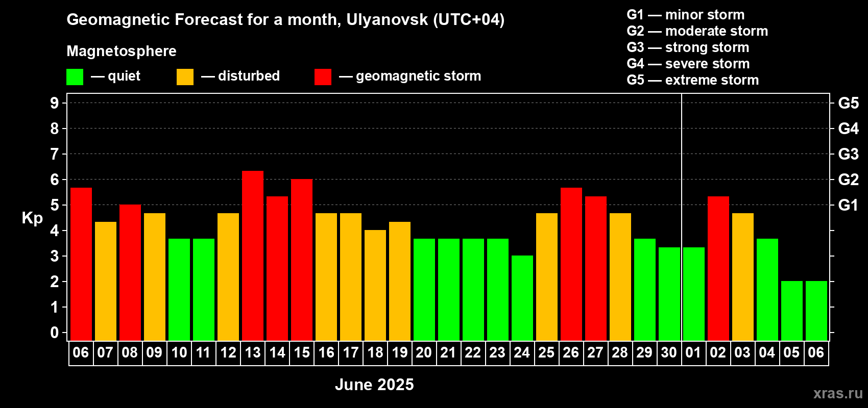Click the right-axis 'G3' level label
The height and width of the screenshot is (408, 868).
pyautogui.click(x=849, y=154)
